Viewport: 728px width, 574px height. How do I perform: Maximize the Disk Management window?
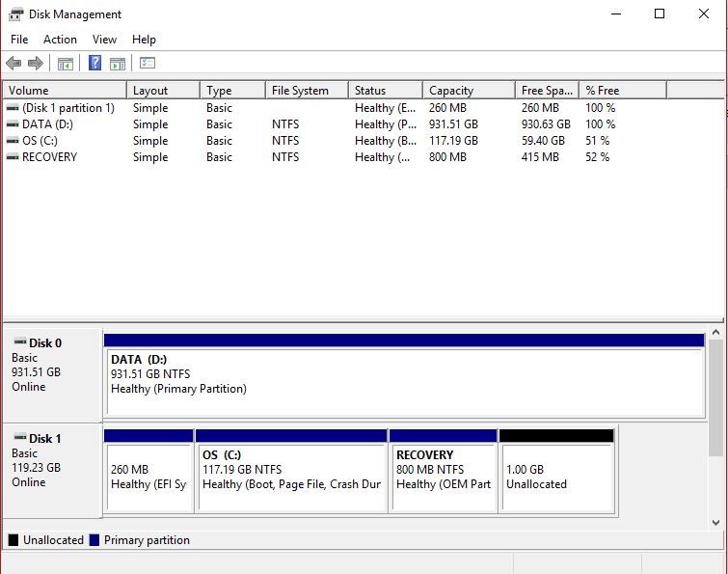pos(660,14)
